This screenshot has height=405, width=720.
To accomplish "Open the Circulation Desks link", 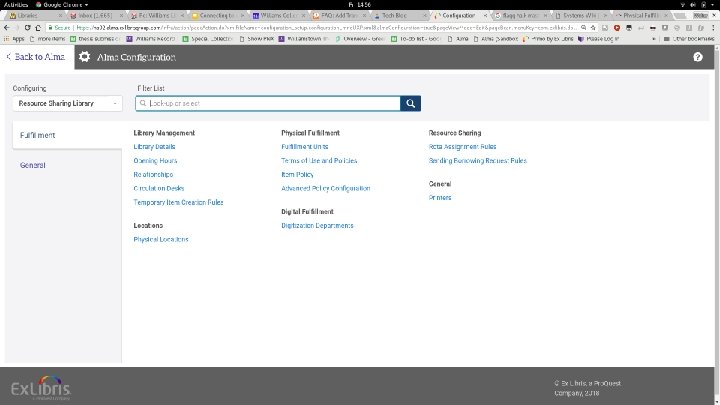I will [159, 188].
